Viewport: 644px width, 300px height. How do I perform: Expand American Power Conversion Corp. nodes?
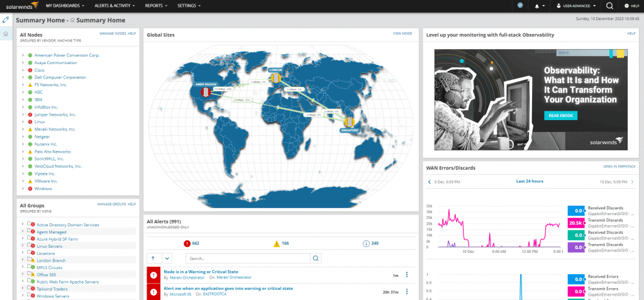(x=23, y=55)
